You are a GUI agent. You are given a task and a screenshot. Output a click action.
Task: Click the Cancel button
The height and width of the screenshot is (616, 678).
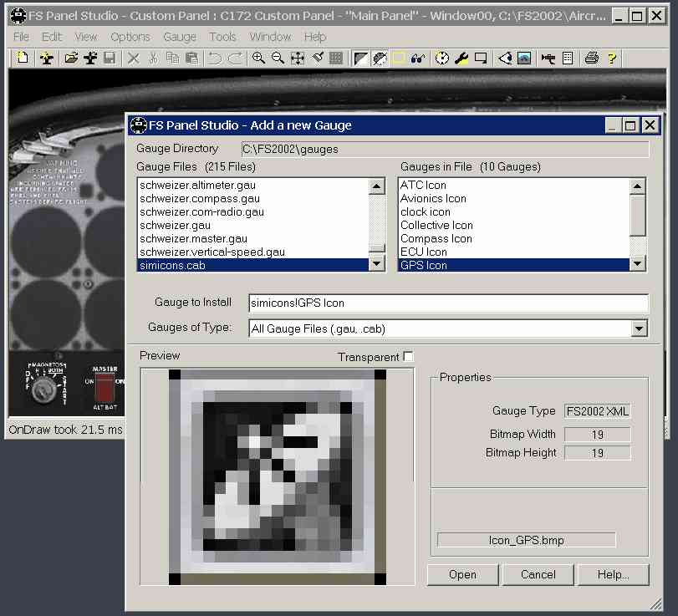[x=538, y=574]
